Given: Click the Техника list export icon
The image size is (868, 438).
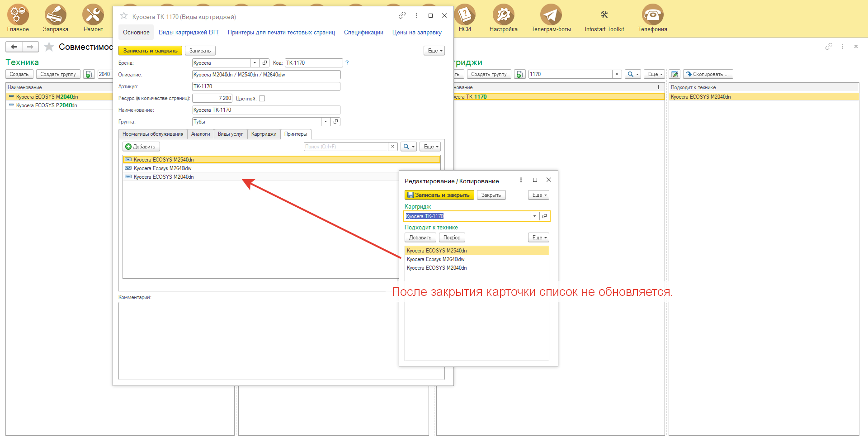Looking at the screenshot, I should coord(89,74).
